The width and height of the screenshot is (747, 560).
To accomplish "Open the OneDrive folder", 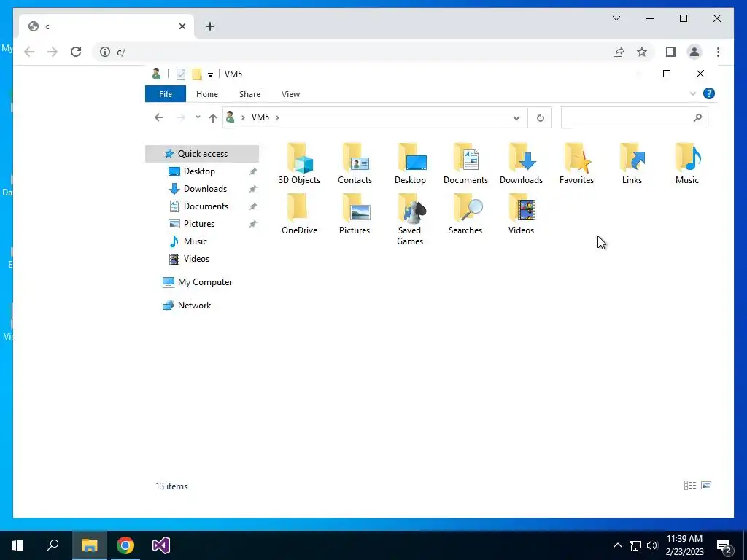I will (299, 214).
